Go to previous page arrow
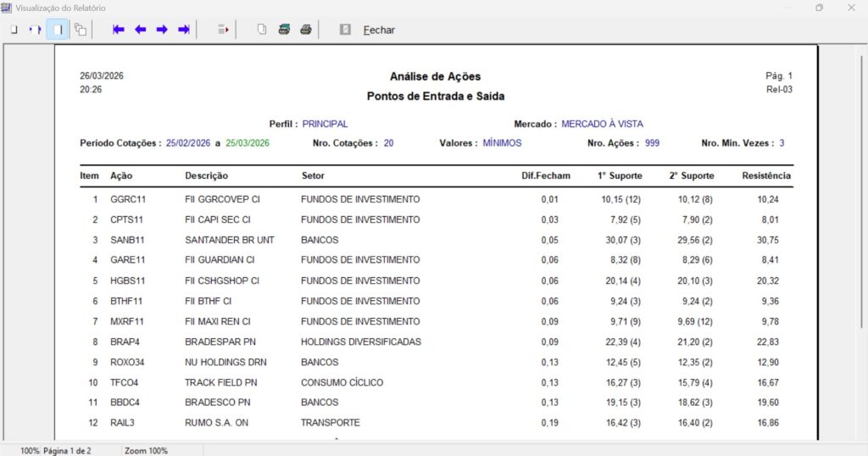Viewport: 868px width, 456px height. (x=140, y=30)
